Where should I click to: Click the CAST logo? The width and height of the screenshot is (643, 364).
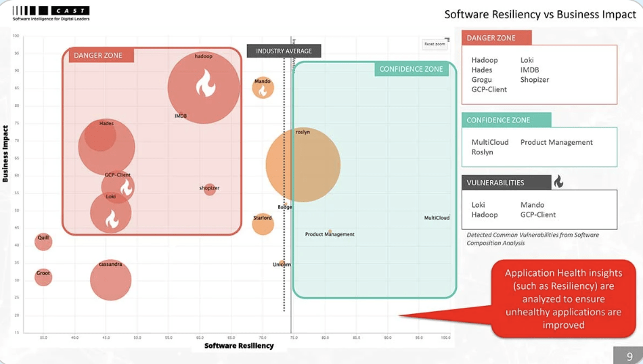51,14
